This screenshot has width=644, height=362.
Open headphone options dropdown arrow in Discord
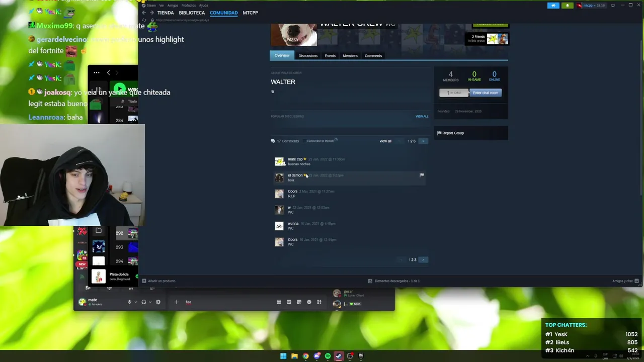point(150,302)
